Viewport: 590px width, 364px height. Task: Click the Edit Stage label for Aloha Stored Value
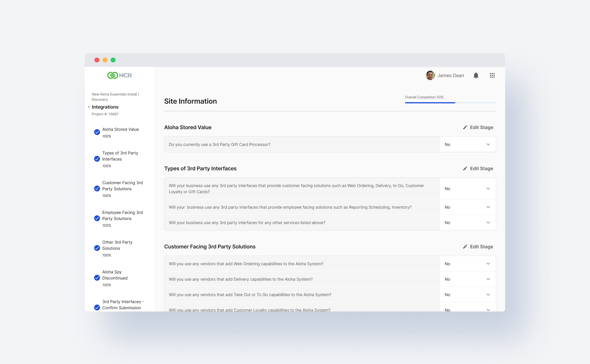[481, 127]
